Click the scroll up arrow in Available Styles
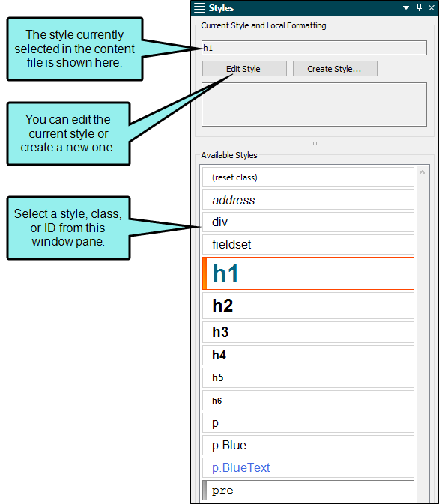439x504 pixels. [x=423, y=172]
